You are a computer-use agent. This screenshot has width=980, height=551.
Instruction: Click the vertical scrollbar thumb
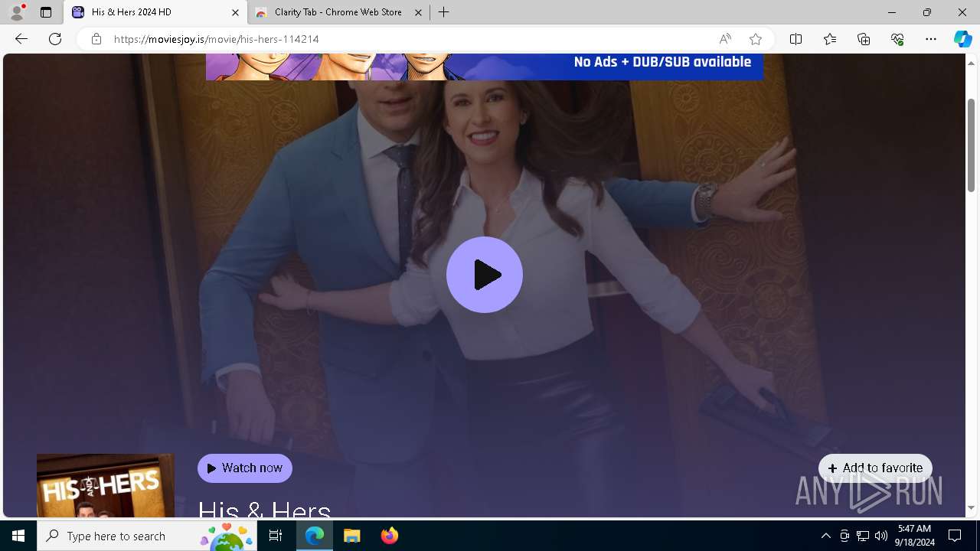click(x=971, y=145)
